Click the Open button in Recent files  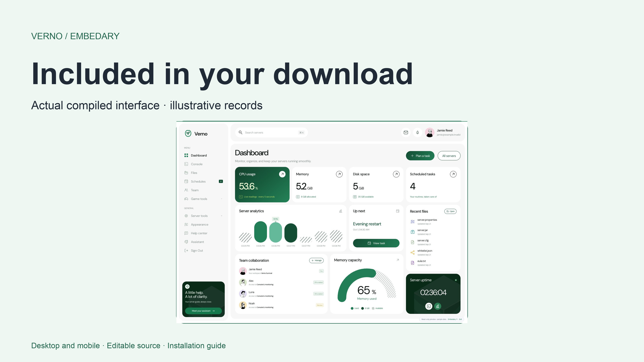pyautogui.click(x=450, y=211)
